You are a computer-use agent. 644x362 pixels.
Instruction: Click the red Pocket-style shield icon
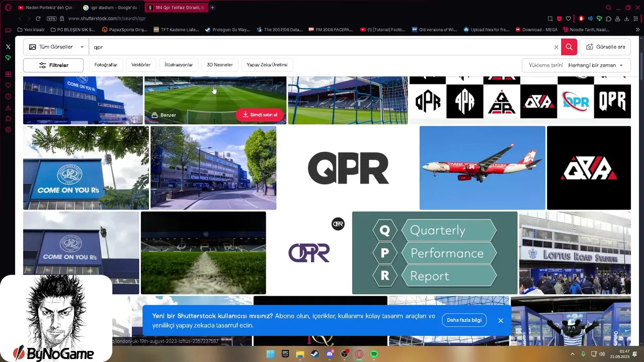[x=559, y=19]
